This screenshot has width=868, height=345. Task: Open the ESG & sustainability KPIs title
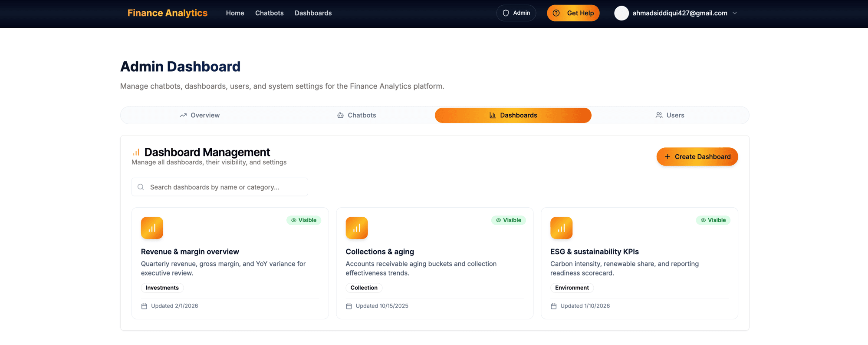click(595, 252)
